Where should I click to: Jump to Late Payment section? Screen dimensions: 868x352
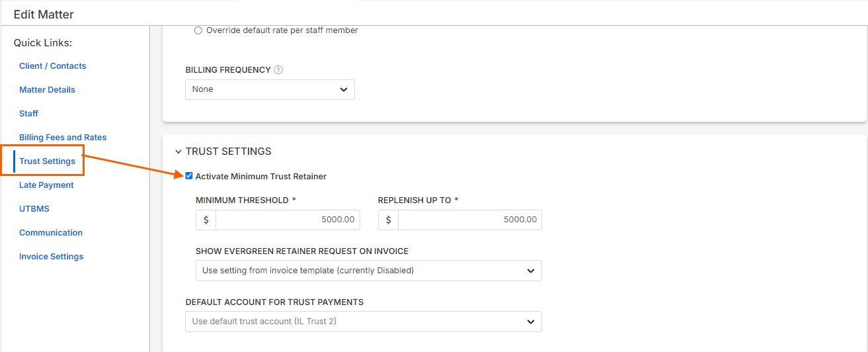tap(46, 185)
